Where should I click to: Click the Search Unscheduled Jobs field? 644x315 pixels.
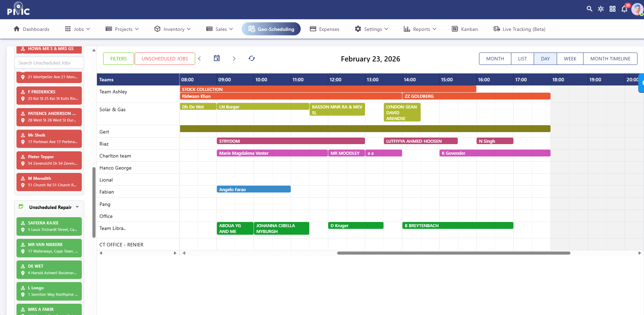(x=49, y=63)
